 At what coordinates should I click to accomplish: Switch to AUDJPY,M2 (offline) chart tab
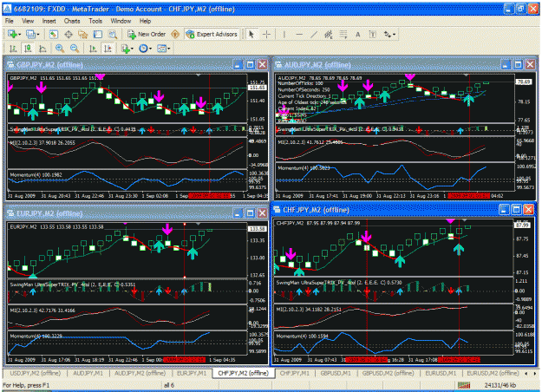coord(140,373)
